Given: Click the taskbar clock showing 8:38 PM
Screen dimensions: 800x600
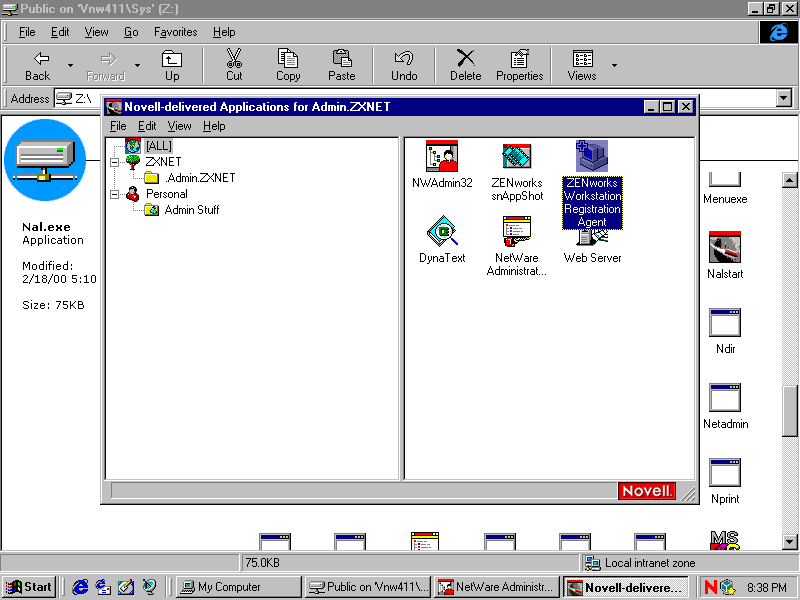Looking at the screenshot, I should pos(766,587).
